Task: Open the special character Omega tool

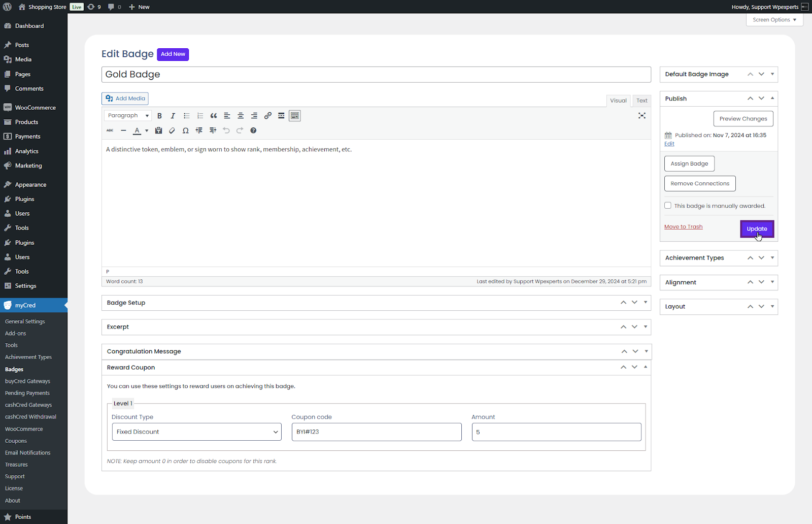Action: point(186,130)
